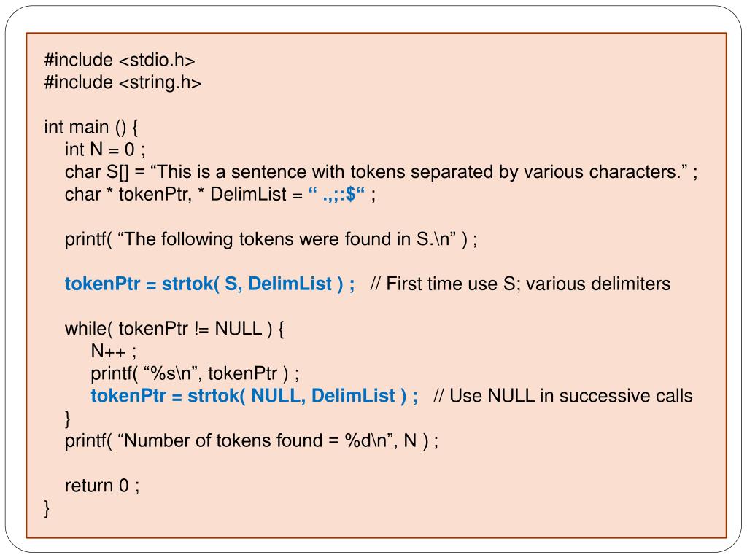
Task: Click the 'The following tokens were found' printf
Action: (271, 239)
